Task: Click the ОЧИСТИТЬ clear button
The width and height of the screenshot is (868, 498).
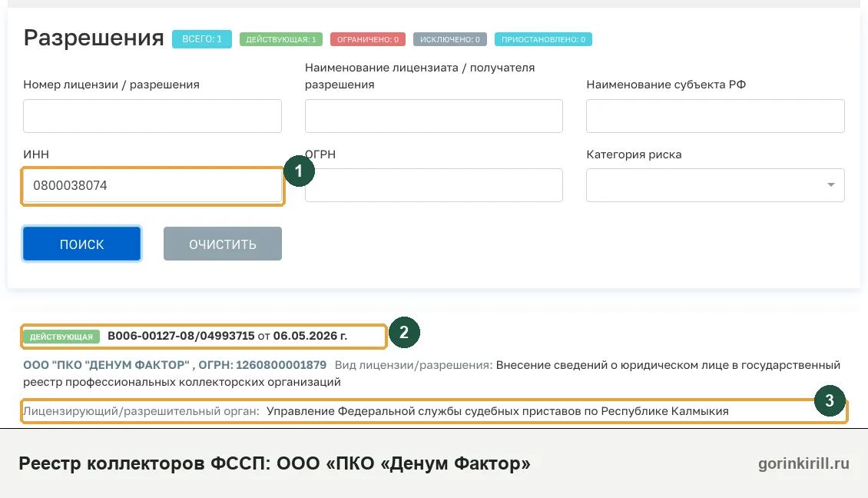Action: [x=223, y=244]
